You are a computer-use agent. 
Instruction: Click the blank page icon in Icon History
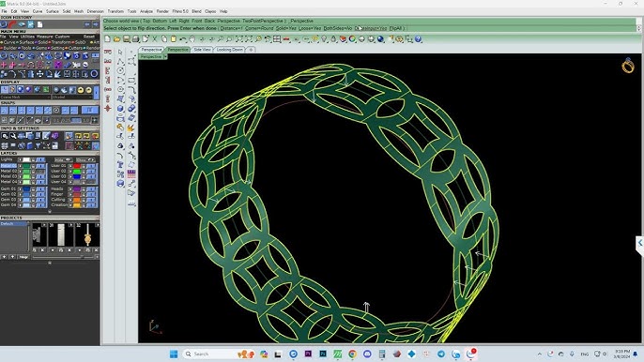pyautogui.click(x=39, y=24)
